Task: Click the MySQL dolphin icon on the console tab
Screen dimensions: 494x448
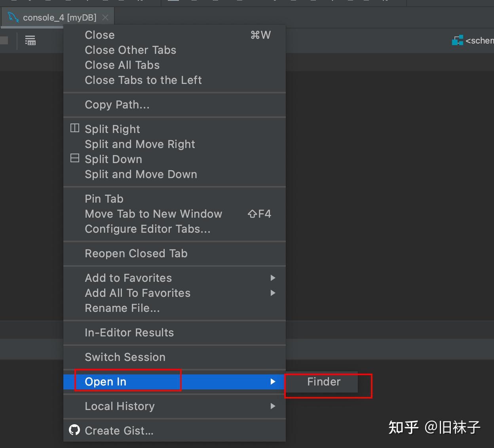Action: (12, 17)
